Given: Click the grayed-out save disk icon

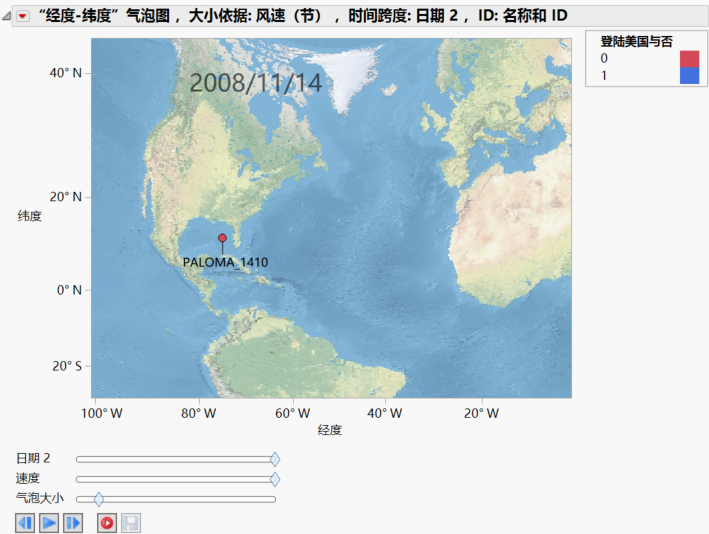Looking at the screenshot, I should [131, 522].
